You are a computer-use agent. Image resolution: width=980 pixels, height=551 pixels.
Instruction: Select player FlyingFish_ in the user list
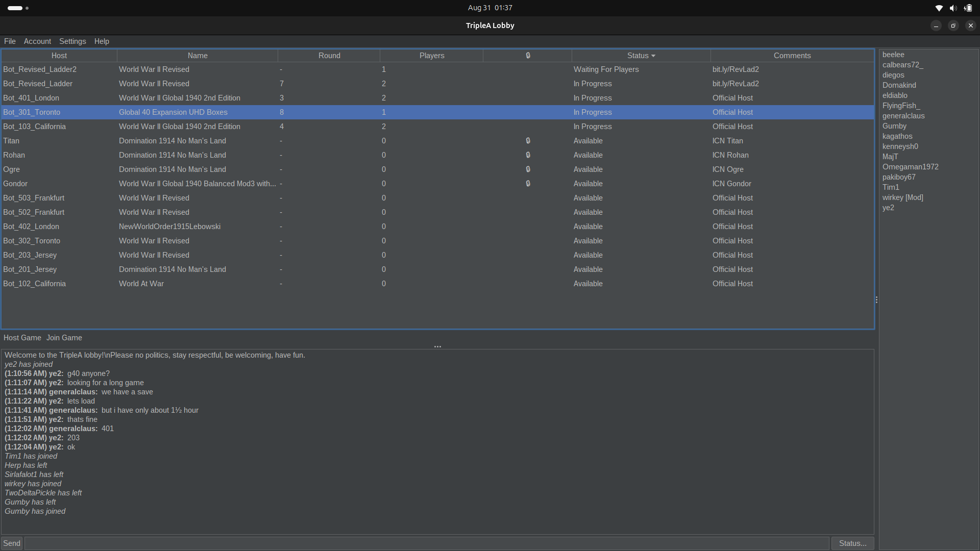click(901, 106)
